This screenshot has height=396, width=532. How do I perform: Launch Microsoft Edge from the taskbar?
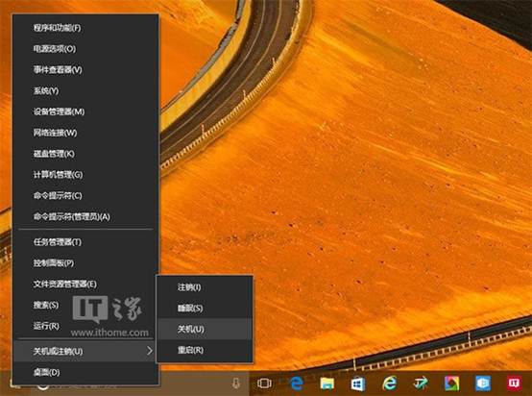(297, 384)
